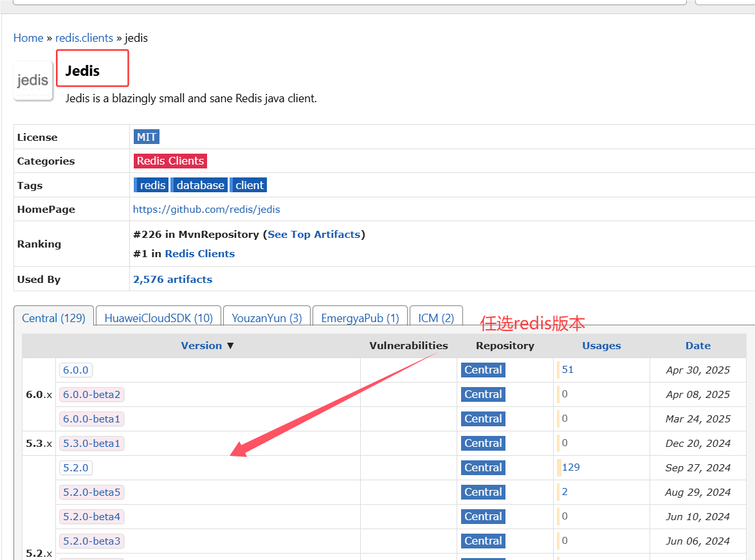The width and height of the screenshot is (755, 560).
Task: Open version 5.2.0-beta5
Action: point(91,492)
